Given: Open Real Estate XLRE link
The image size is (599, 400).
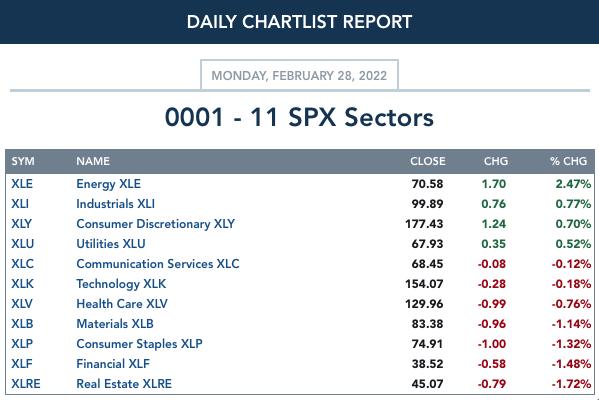Looking at the screenshot, I should [x=124, y=384].
